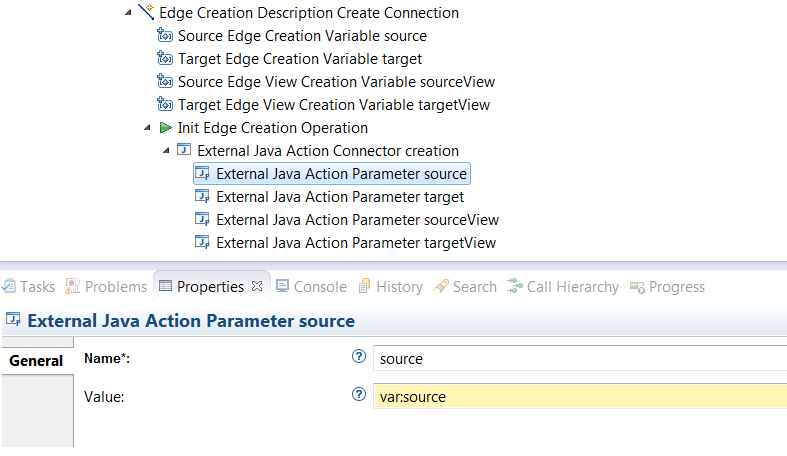Click the External Java Action Parameter targetView icon
The width and height of the screenshot is (787, 456).
[202, 242]
